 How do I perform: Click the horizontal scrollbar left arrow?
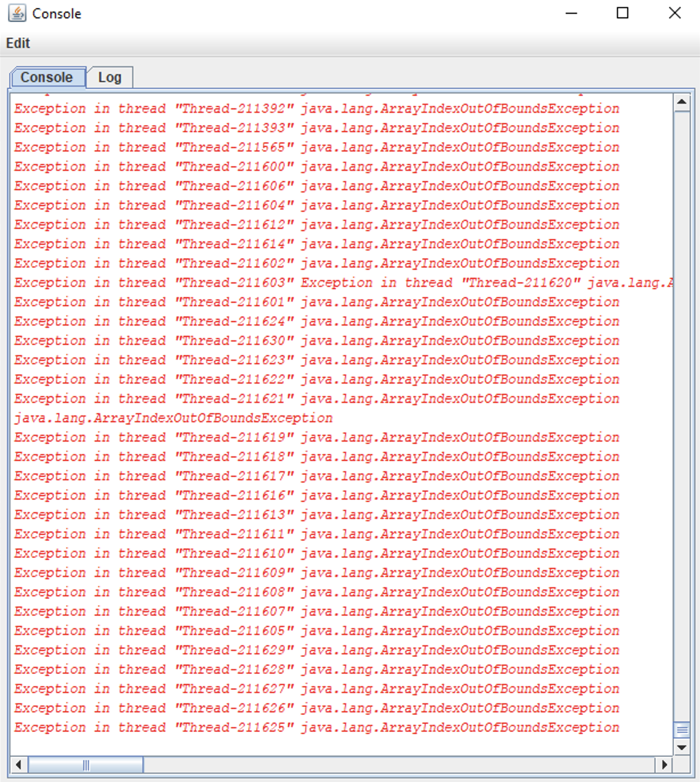(18, 765)
